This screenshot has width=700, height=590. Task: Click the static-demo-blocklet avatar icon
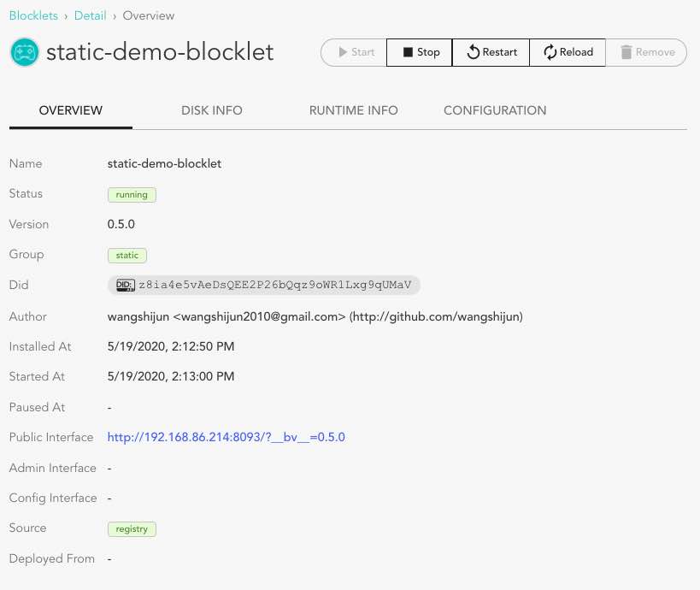[x=23, y=52]
